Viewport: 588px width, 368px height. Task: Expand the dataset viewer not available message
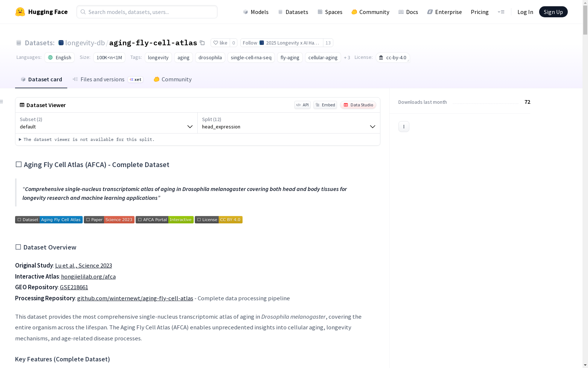click(87, 139)
